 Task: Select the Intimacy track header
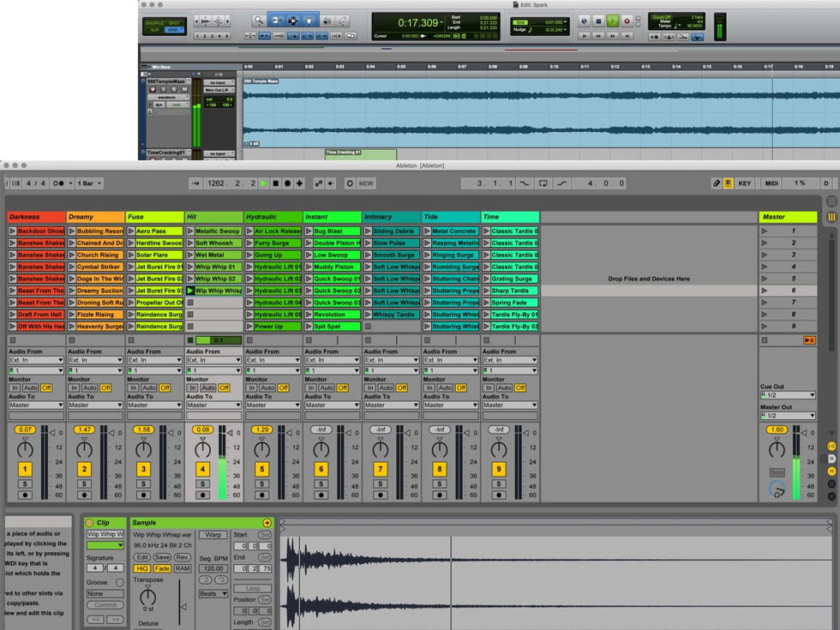(x=391, y=217)
